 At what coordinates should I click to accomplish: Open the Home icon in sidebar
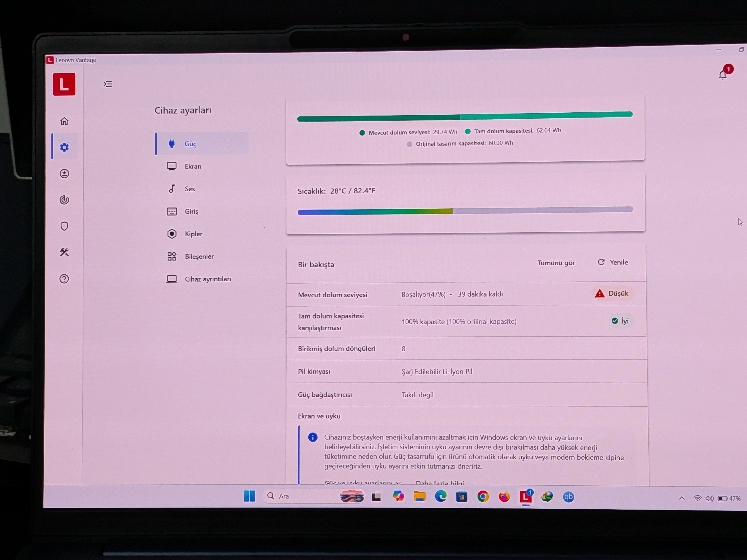click(x=64, y=121)
